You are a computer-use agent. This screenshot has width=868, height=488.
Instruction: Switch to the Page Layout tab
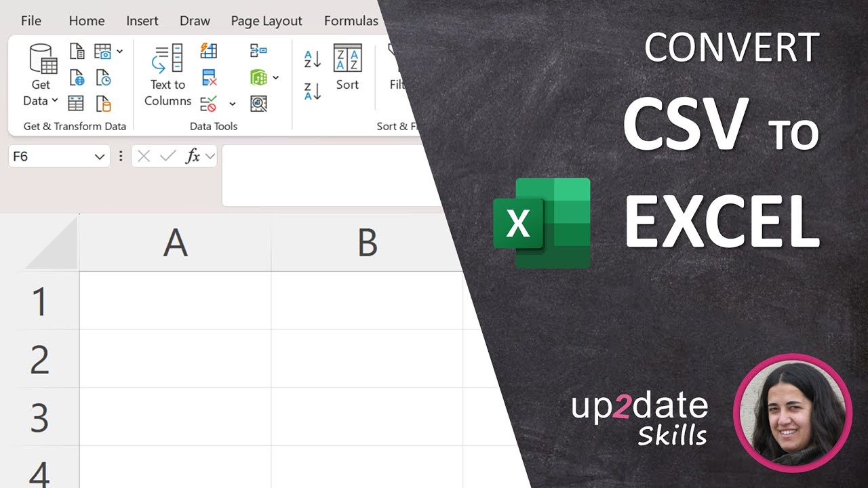(x=267, y=21)
